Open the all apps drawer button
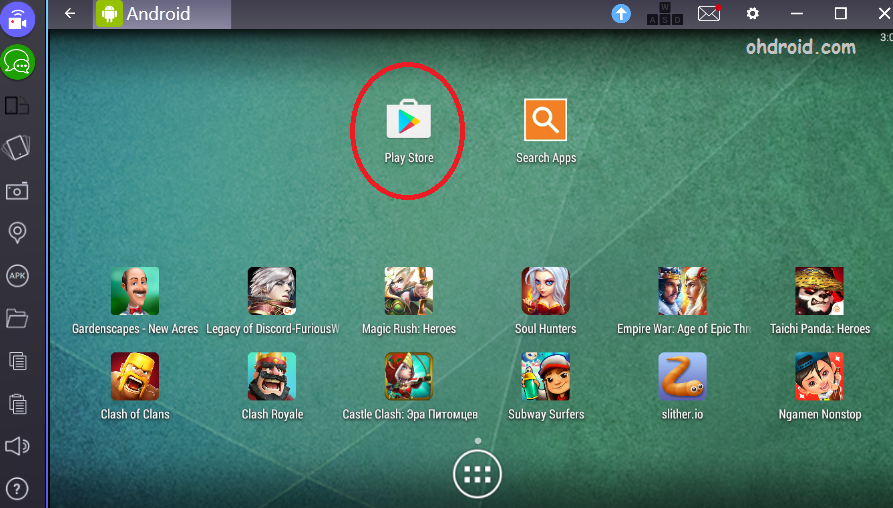This screenshot has width=893, height=508. pyautogui.click(x=477, y=474)
